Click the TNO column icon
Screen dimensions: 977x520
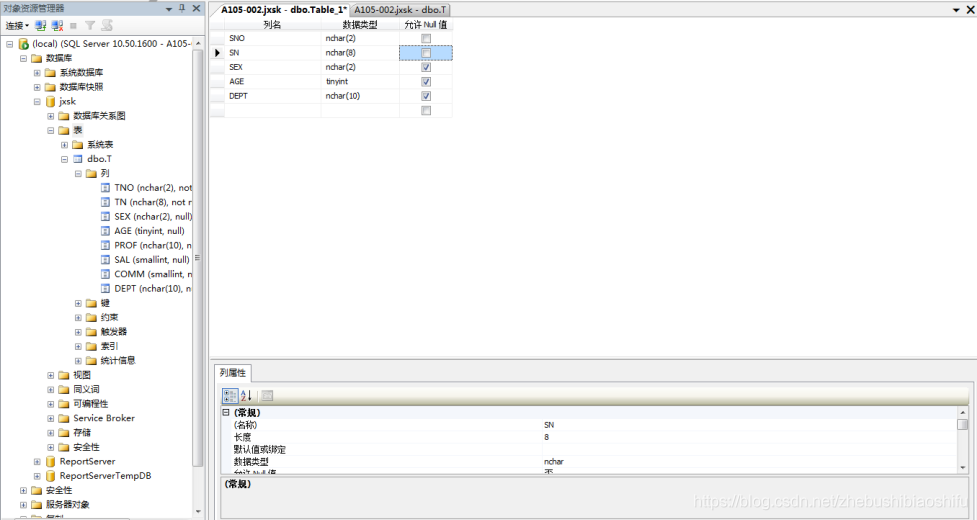105,187
